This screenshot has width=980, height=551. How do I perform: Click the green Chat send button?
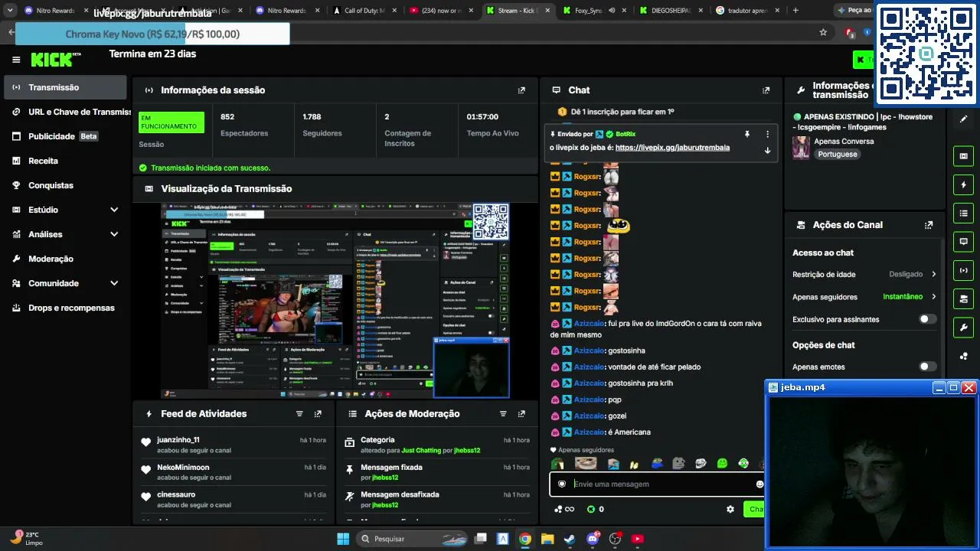tap(754, 509)
